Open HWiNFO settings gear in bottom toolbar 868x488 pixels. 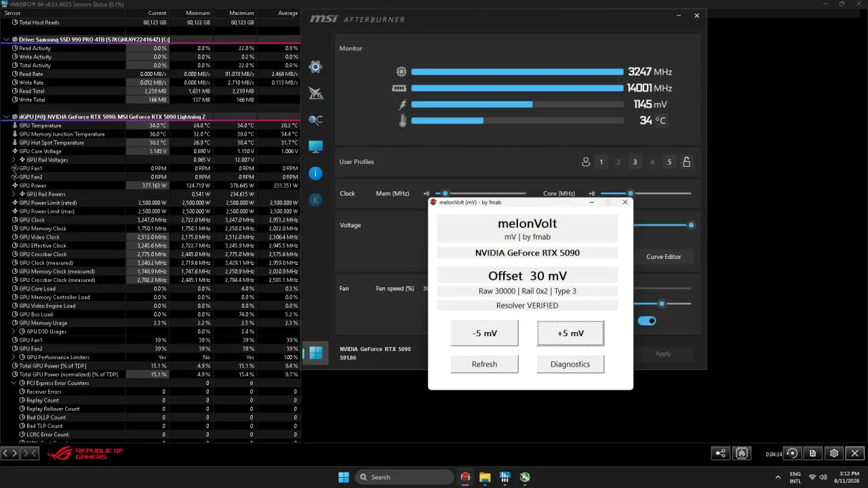point(834,453)
